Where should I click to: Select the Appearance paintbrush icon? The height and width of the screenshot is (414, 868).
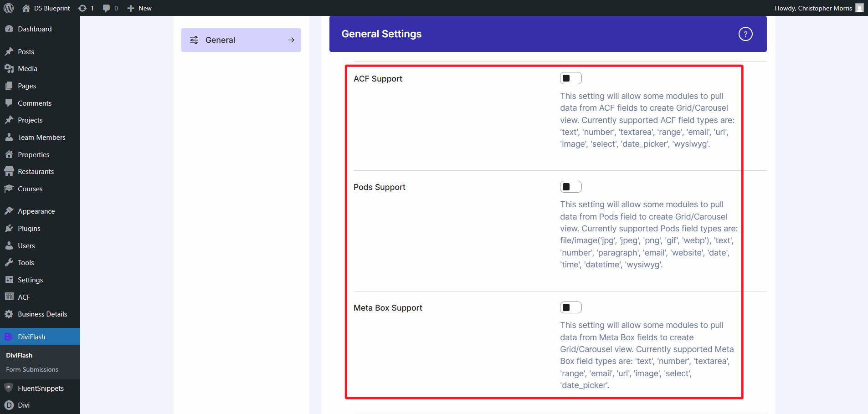tap(10, 211)
